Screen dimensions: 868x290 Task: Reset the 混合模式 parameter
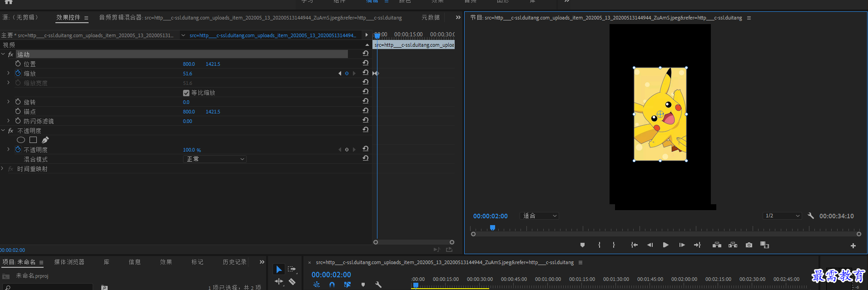365,158
